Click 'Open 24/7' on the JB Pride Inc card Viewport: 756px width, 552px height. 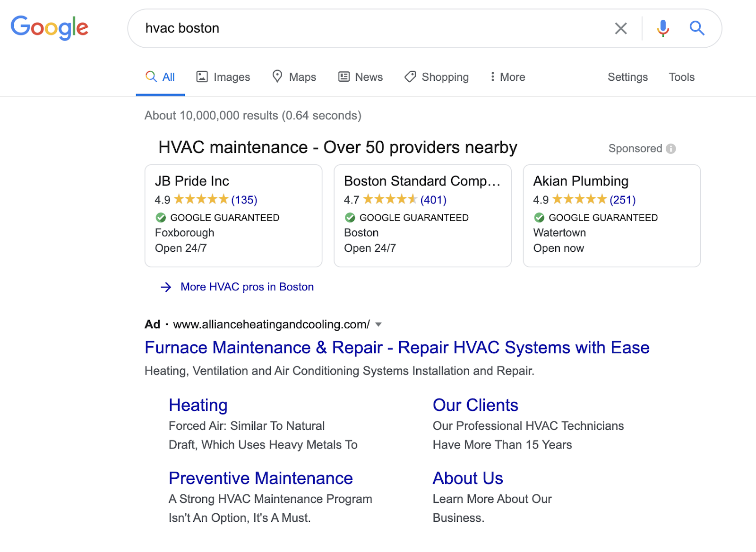click(x=181, y=248)
